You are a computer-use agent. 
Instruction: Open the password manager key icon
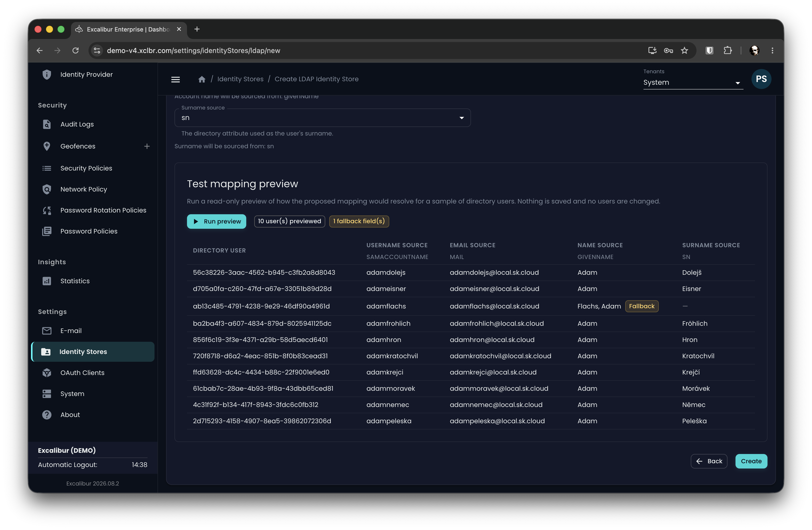[668, 50]
